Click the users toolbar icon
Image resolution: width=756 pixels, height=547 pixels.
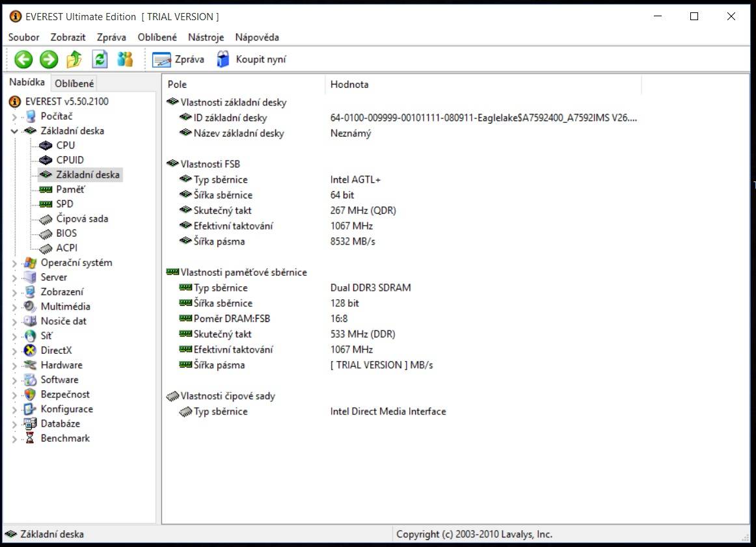coord(125,59)
